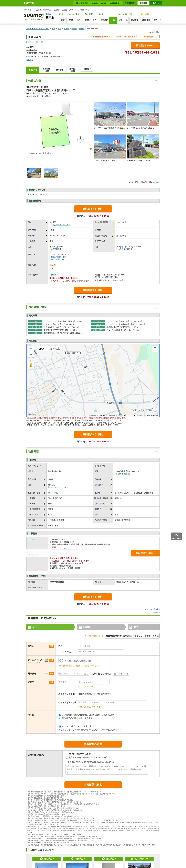
Task: Select 注文住宅 in the main navigation
Action: pyautogui.click(x=104, y=20)
